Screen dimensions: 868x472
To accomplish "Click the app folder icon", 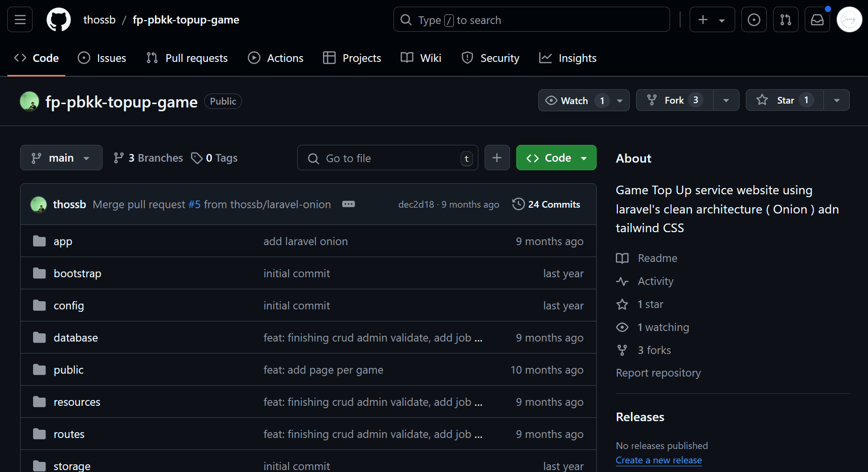I will point(39,241).
